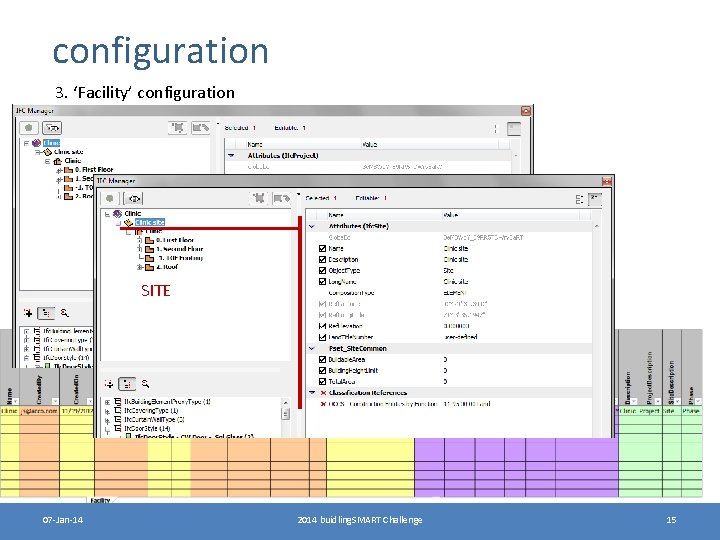720x540 pixels.
Task: Click the ObjectType value 'Site'
Action: (448, 270)
